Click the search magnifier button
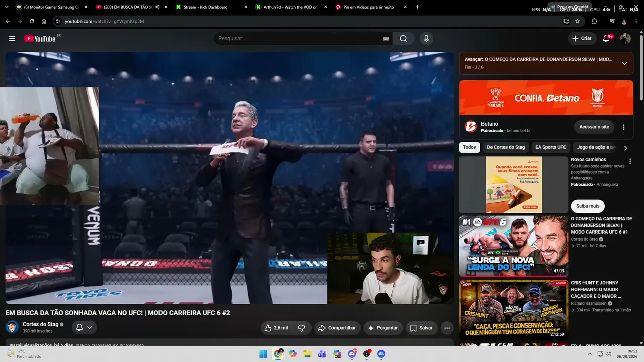The image size is (644, 362). (404, 39)
